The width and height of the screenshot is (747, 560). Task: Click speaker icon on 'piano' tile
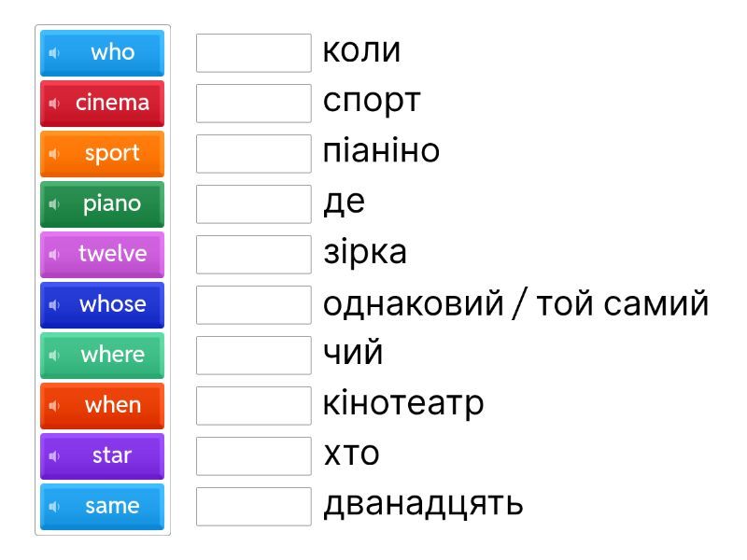click(x=54, y=204)
